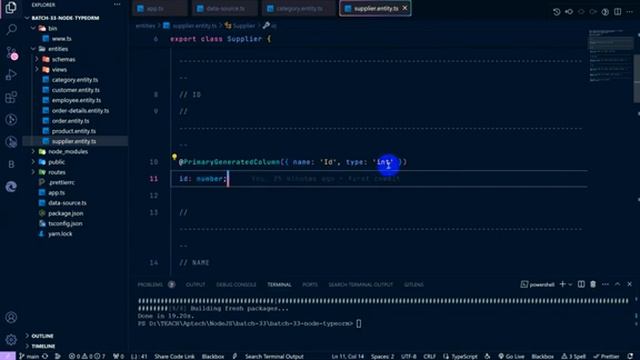Open the Ports panel tab

click(x=310, y=284)
